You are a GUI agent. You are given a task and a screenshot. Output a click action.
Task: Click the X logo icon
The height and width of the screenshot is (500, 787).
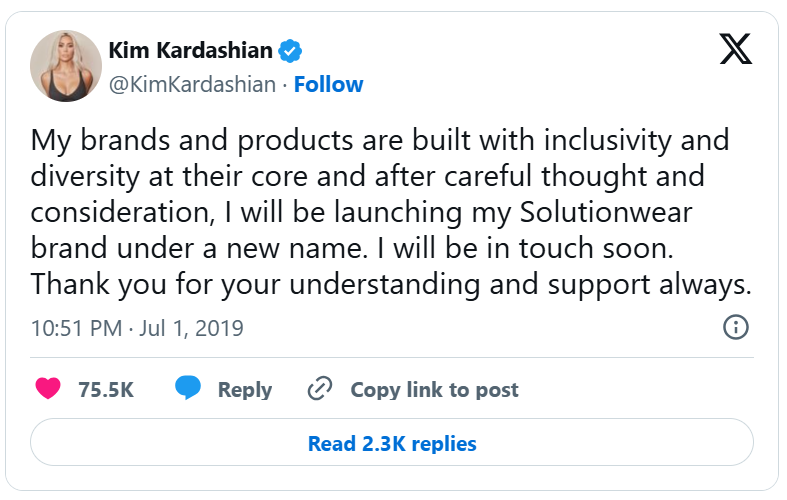[735, 49]
